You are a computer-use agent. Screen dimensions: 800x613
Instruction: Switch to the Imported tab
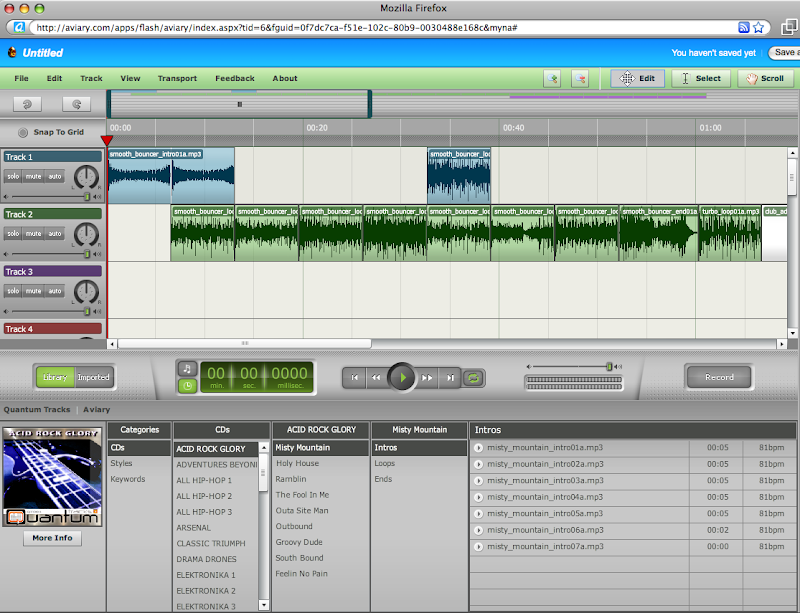point(93,377)
